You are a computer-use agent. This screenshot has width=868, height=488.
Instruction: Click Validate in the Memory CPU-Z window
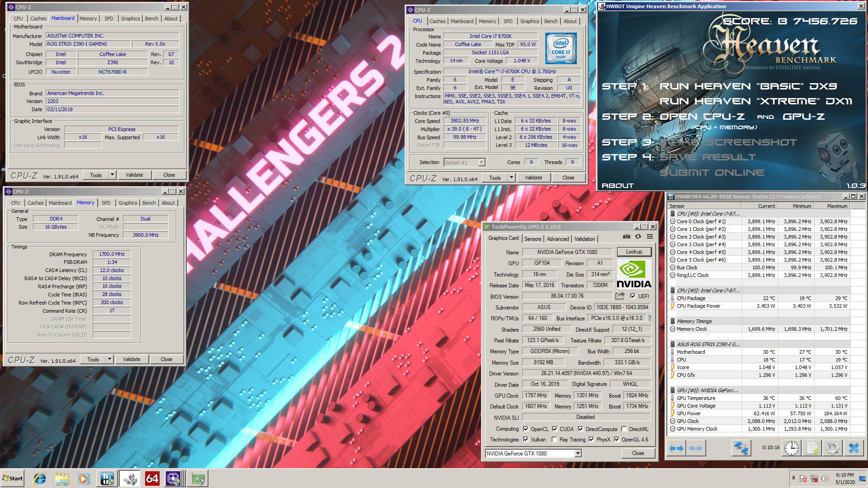point(132,359)
